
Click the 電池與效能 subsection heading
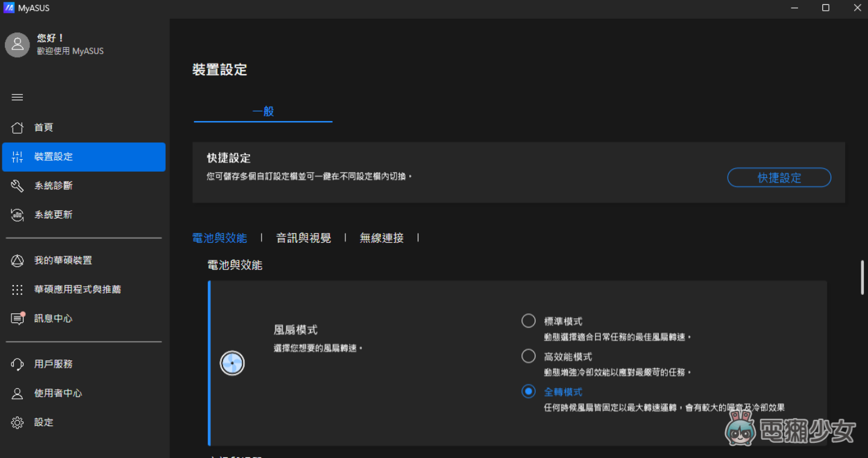click(235, 265)
